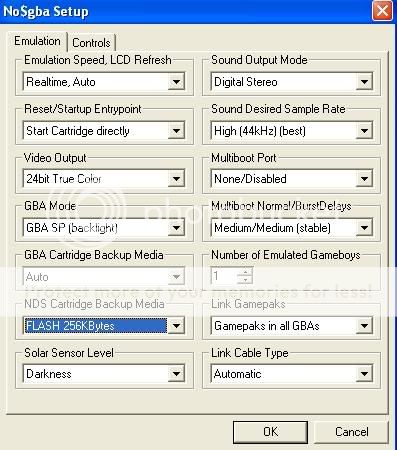This screenshot has height=450, width=397.
Task: Click the OK button
Action: tap(270, 432)
